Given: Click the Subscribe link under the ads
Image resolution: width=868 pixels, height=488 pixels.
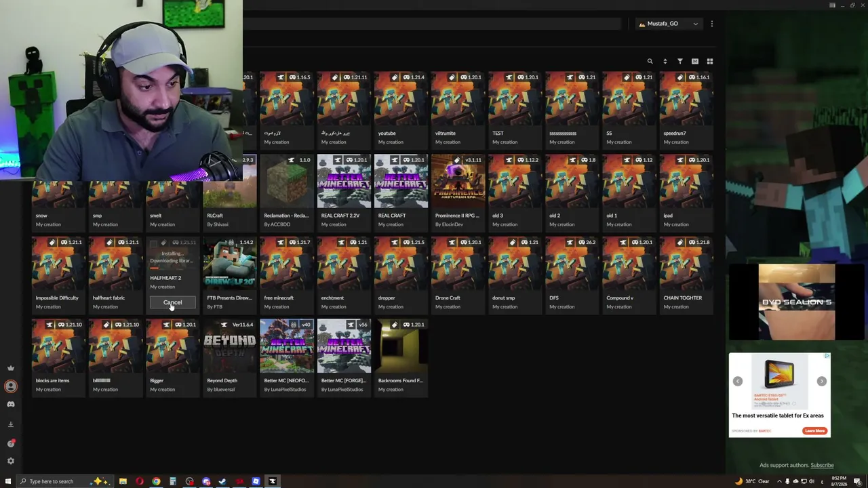Looking at the screenshot, I should click(x=822, y=466).
